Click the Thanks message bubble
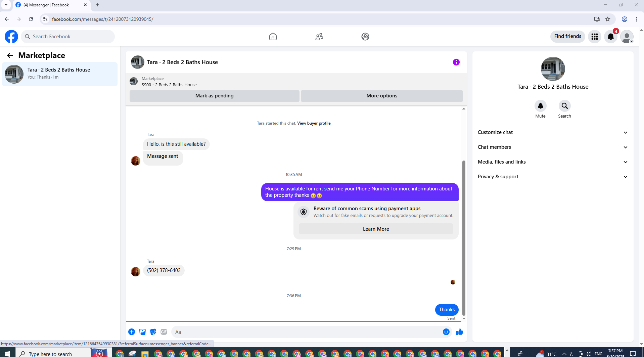 (x=447, y=310)
